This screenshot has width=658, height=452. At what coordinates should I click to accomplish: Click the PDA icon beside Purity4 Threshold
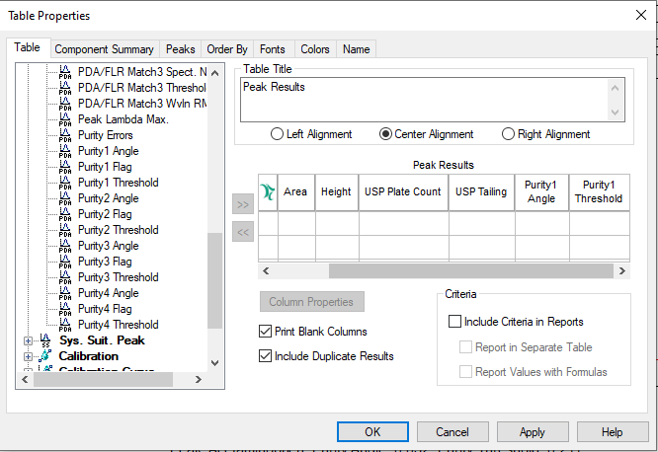[x=65, y=324]
